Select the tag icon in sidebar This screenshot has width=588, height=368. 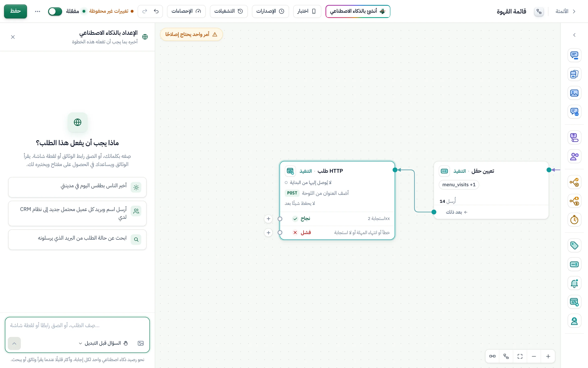[574, 245]
